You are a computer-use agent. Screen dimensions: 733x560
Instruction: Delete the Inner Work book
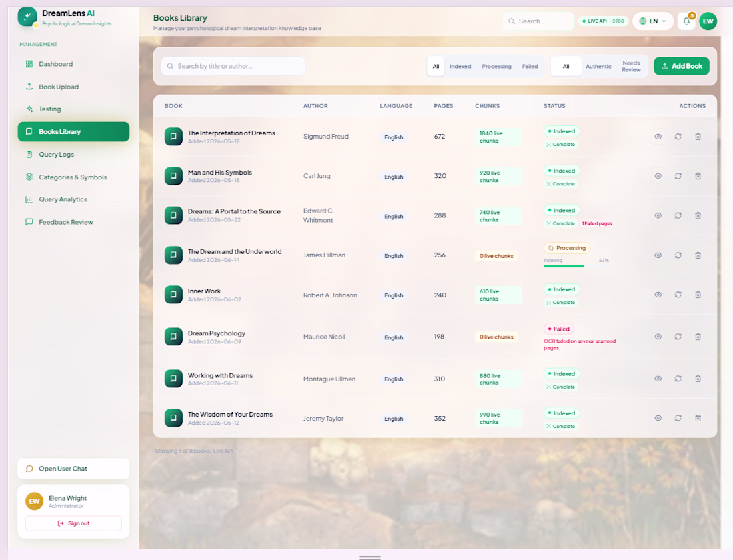tap(698, 295)
